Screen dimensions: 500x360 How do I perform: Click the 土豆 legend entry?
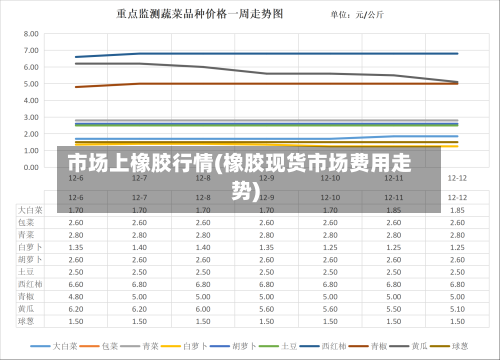pyautogui.click(x=278, y=346)
